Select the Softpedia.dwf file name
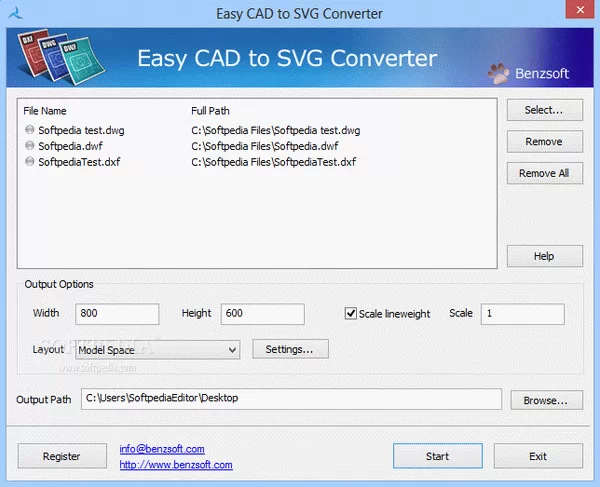Image resolution: width=600 pixels, height=487 pixels. pyautogui.click(x=70, y=146)
